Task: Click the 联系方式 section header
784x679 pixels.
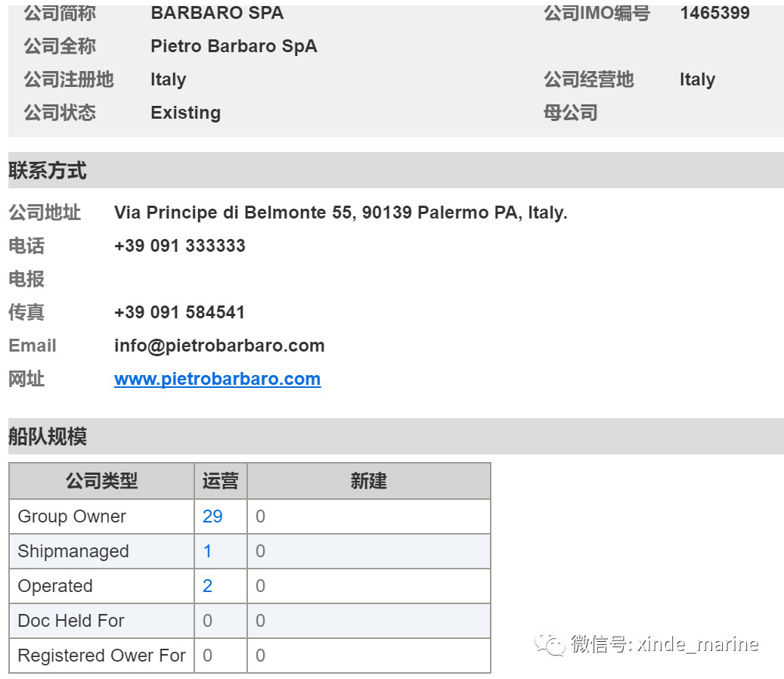Action: 48,170
